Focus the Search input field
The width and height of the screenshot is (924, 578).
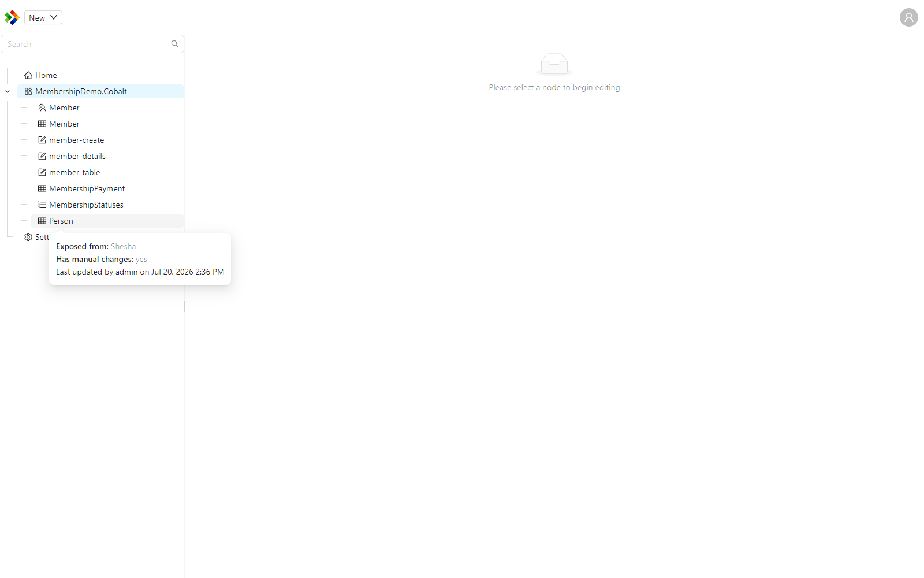83,44
